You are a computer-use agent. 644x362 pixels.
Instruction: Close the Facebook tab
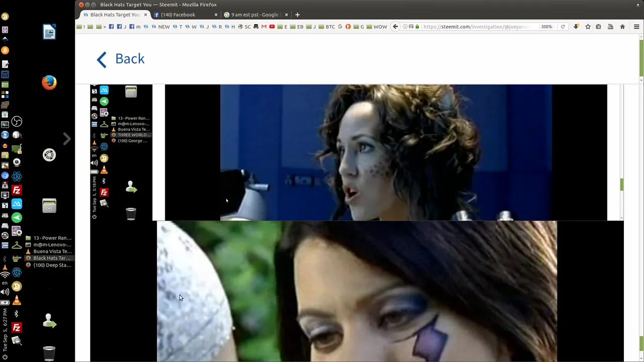[x=216, y=15]
